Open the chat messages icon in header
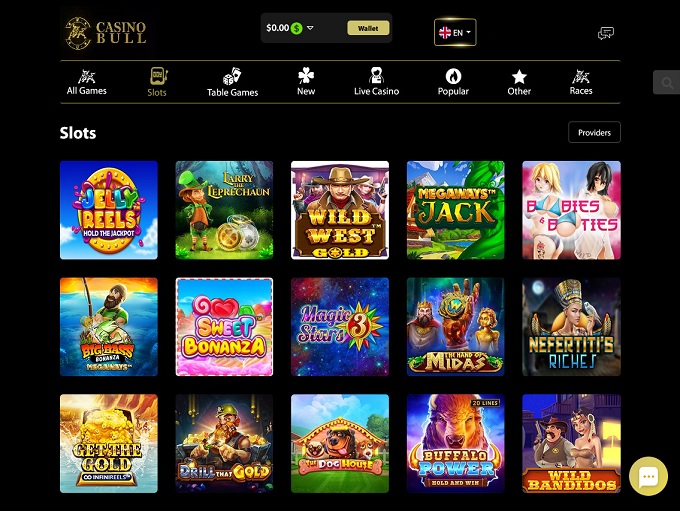 coord(605,33)
